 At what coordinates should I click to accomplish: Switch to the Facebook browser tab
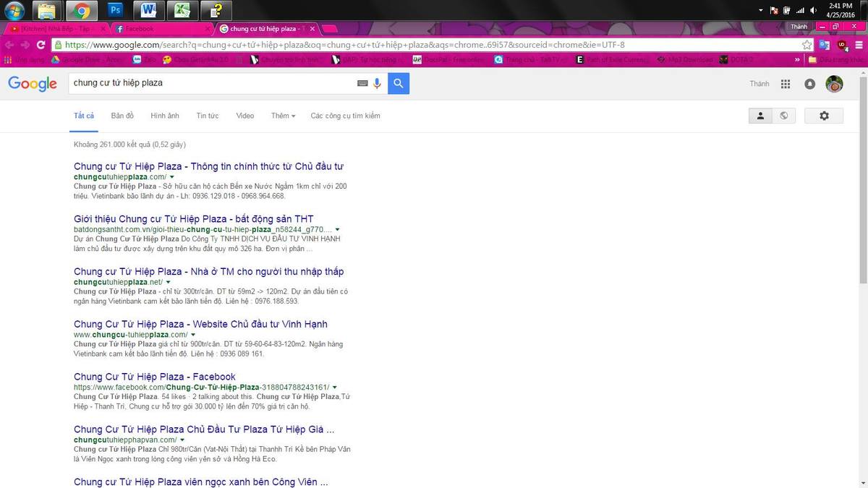[x=161, y=28]
